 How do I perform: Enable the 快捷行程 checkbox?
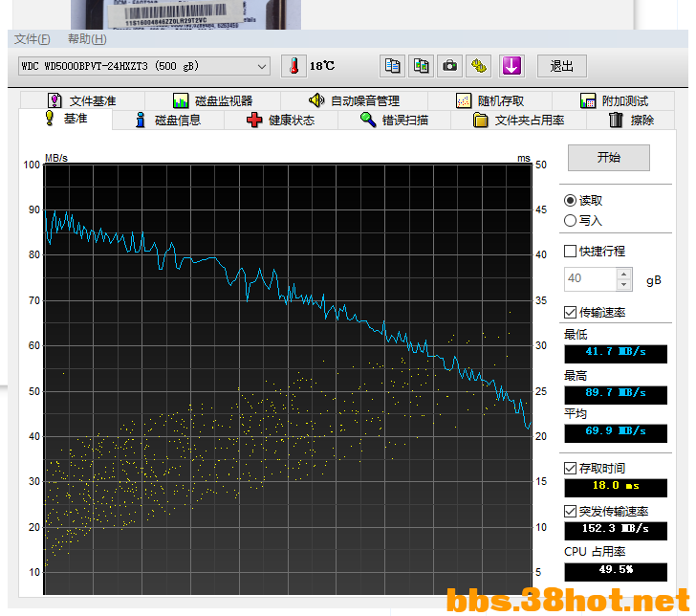tap(571, 252)
